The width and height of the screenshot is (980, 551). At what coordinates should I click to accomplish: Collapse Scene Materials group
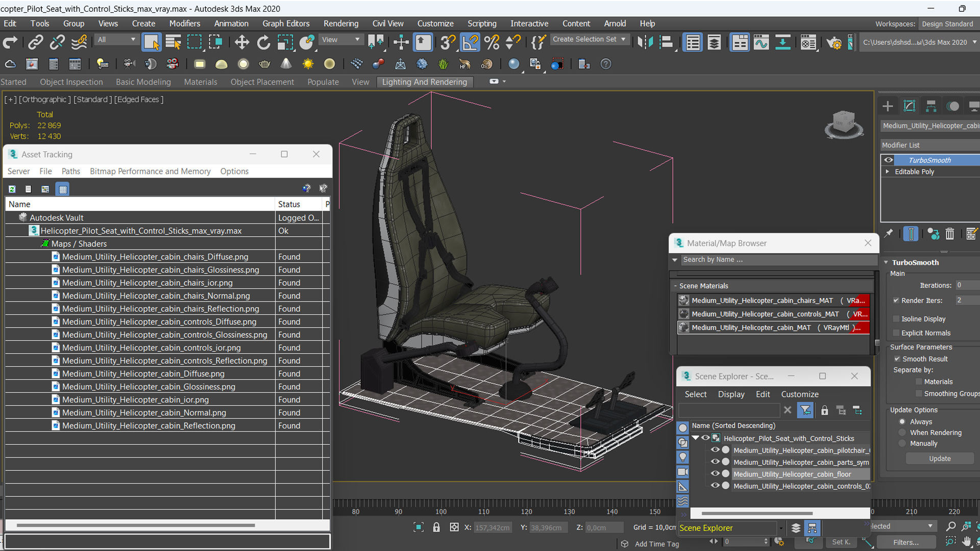coord(675,286)
